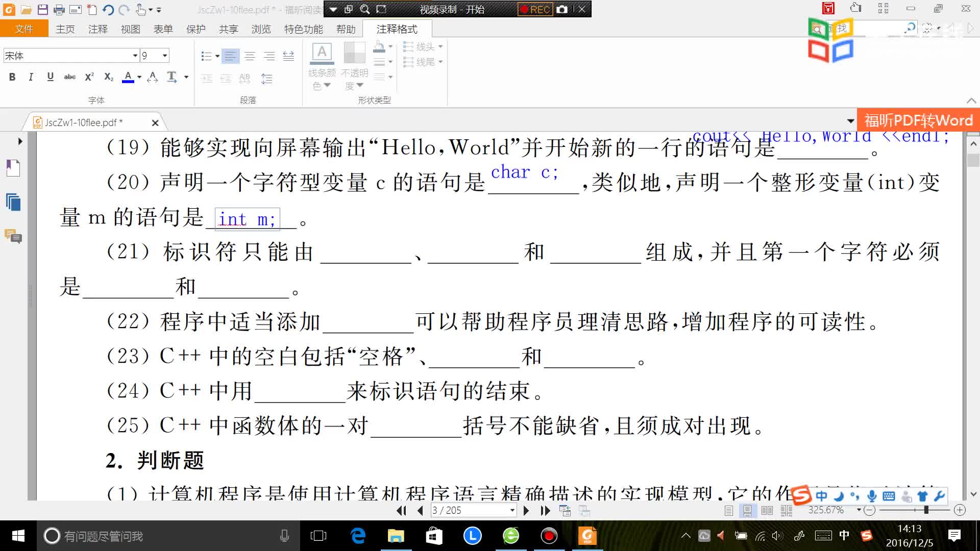Apply superscript formatting
Viewport: 980px width, 551px height.
coord(89,77)
